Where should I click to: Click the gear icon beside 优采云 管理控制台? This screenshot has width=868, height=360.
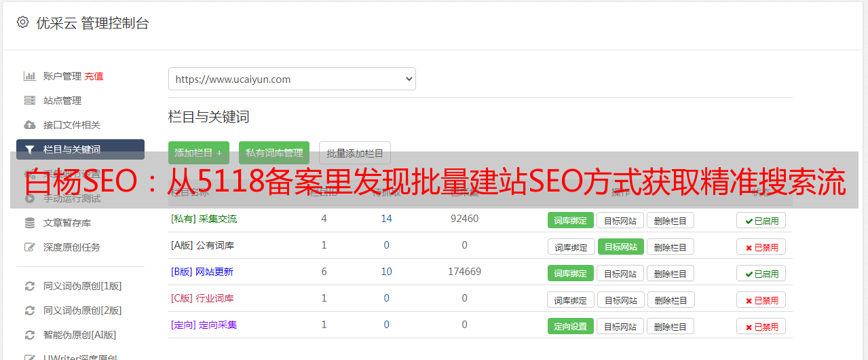tap(22, 22)
